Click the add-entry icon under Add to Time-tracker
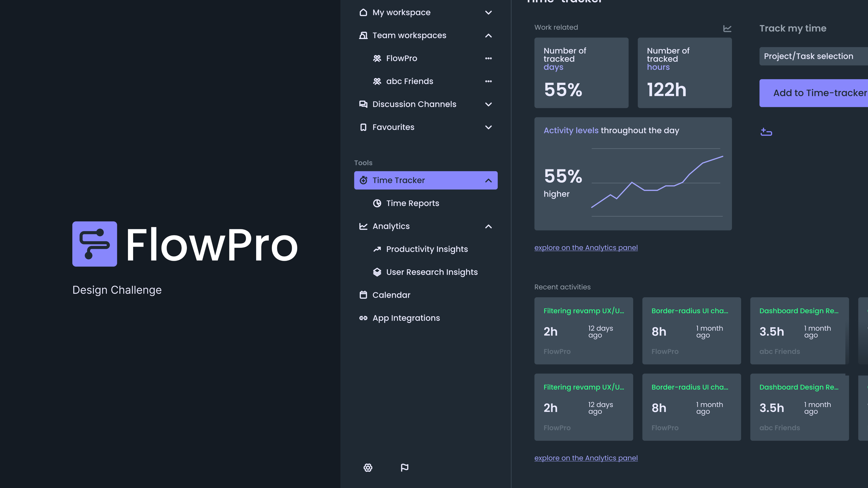Image resolution: width=868 pixels, height=488 pixels. pos(766,132)
